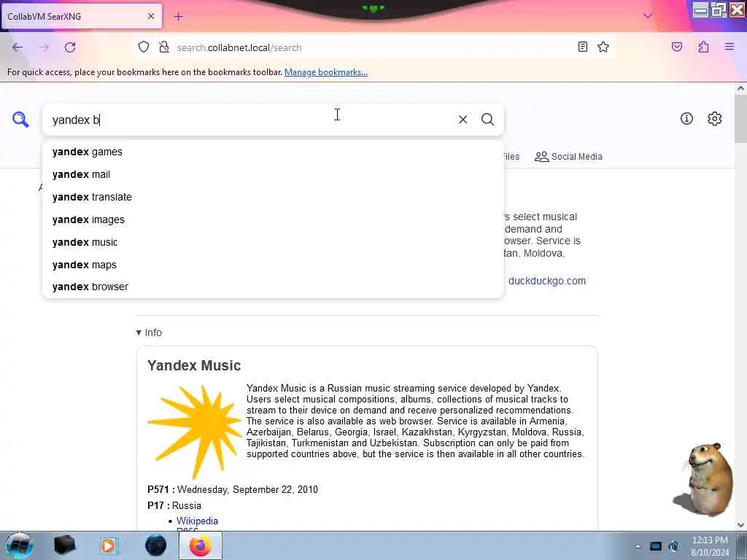This screenshot has width=747, height=560.
Task: Click the scrollbar up arrow
Action: [x=740, y=88]
